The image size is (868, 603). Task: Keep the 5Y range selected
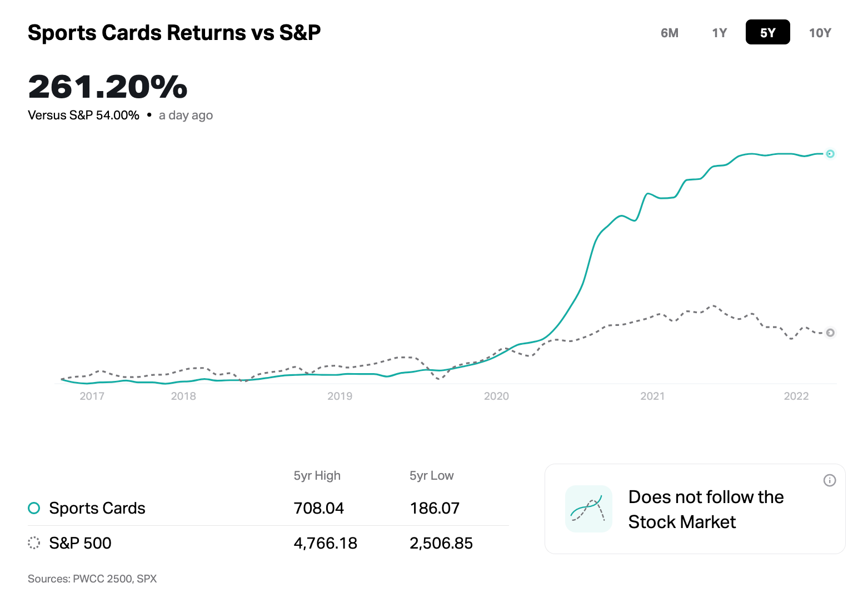[767, 32]
